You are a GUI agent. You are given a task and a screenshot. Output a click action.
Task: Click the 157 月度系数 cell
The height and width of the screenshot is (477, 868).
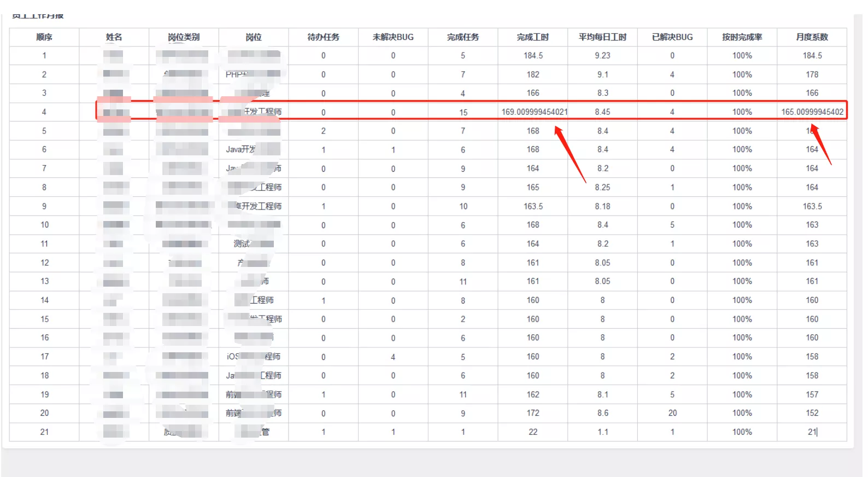tap(812, 395)
